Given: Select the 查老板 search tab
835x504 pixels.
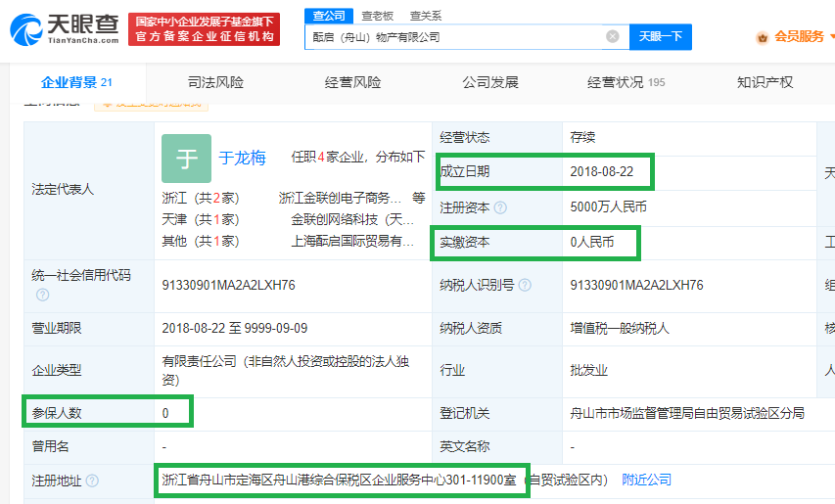Looking at the screenshot, I should pos(378,16).
